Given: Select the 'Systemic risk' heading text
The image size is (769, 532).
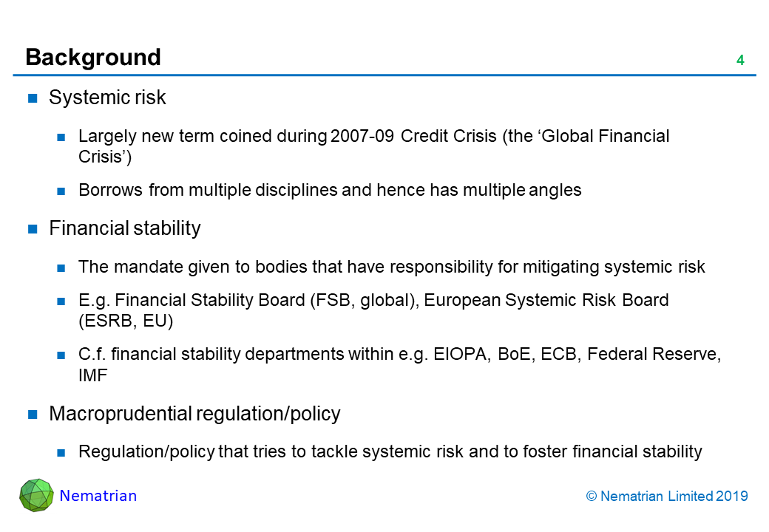Looking at the screenshot, I should pos(107,98).
